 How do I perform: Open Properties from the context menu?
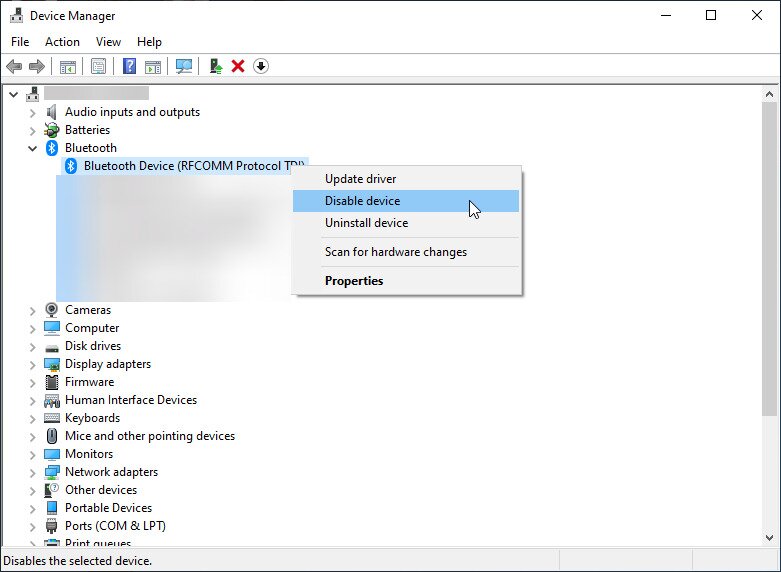354,281
